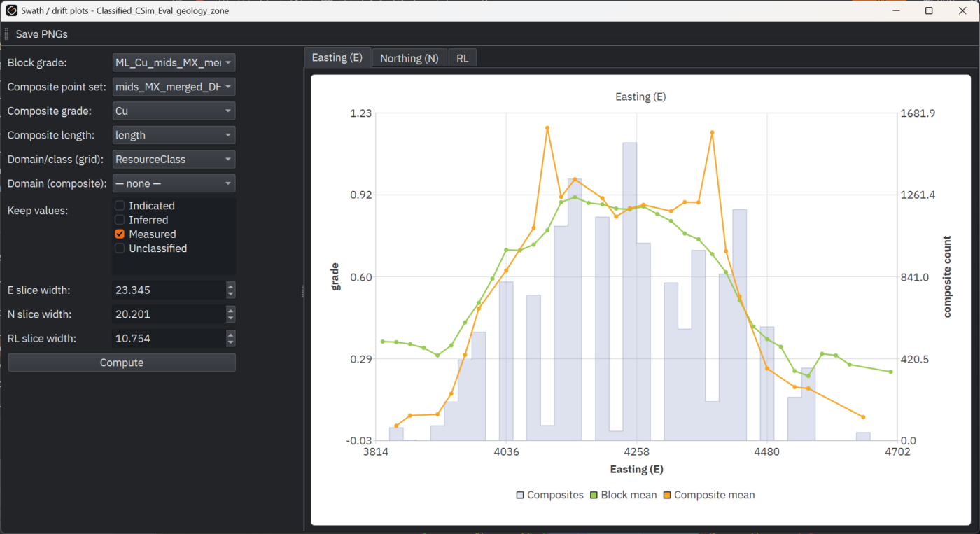
Task: Click the grade y-axis label
Action: pos(335,277)
